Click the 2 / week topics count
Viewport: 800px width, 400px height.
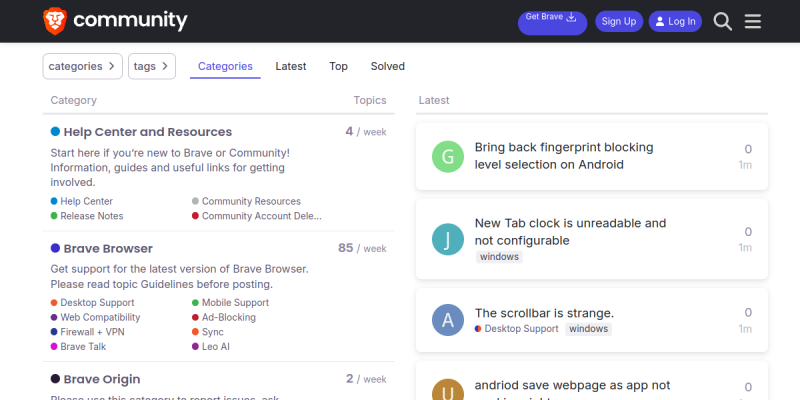(x=366, y=379)
